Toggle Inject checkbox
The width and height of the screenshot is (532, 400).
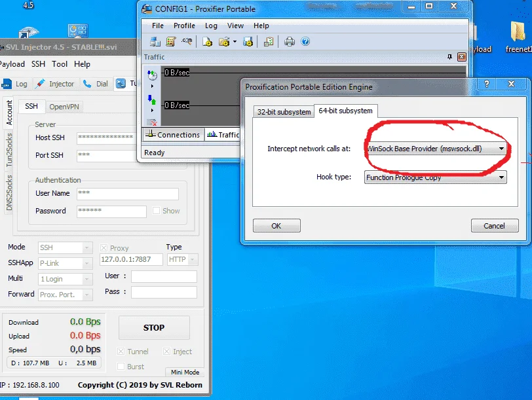166,352
